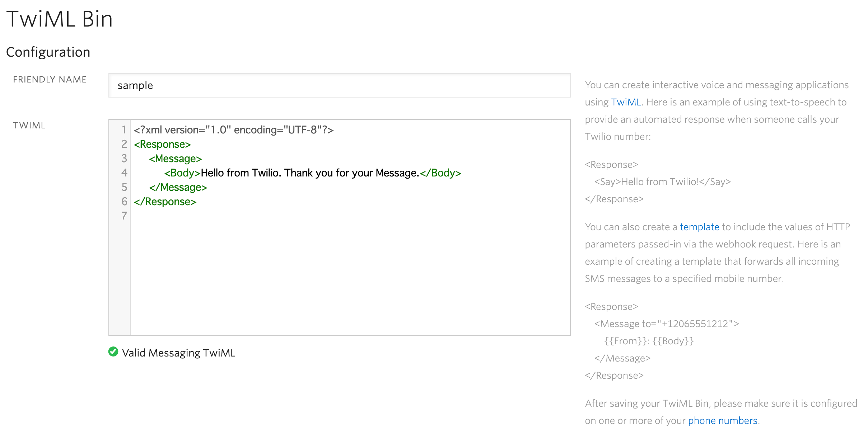Click the Friendly Name input field
868x439 pixels.
click(339, 85)
